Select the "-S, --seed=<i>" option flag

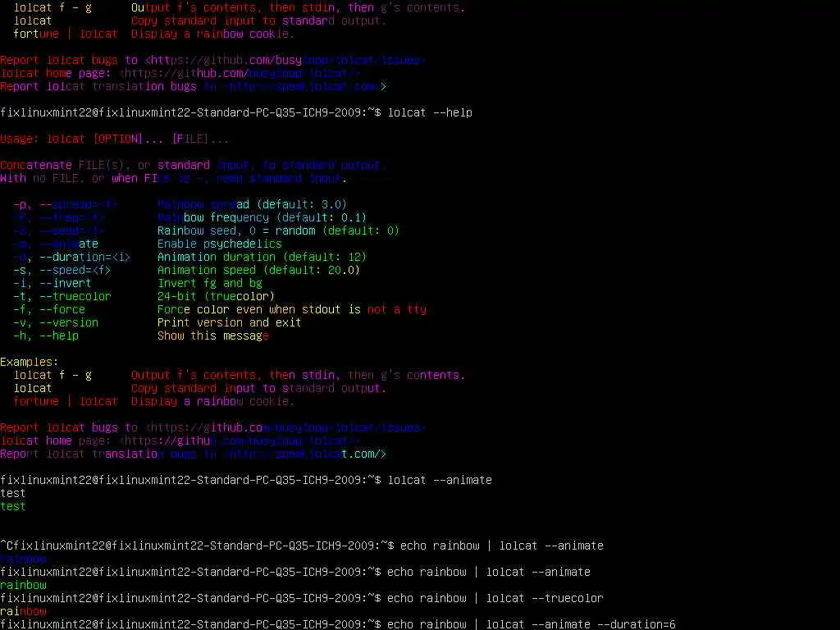(59, 231)
